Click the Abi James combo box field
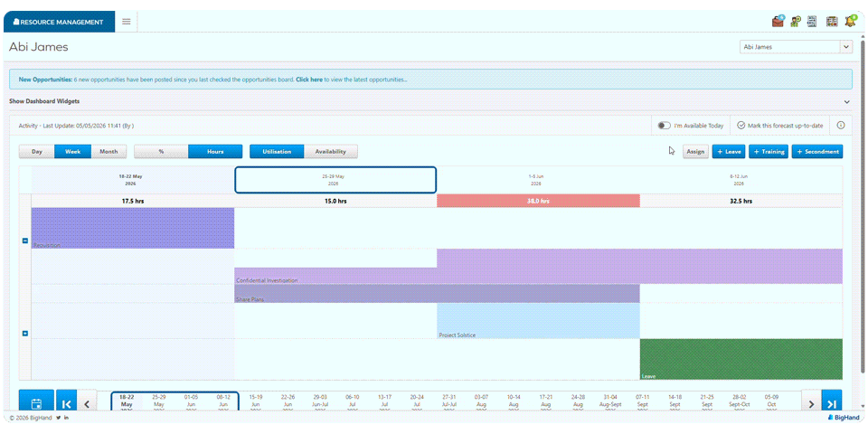The height and width of the screenshot is (434, 868). tap(796, 47)
